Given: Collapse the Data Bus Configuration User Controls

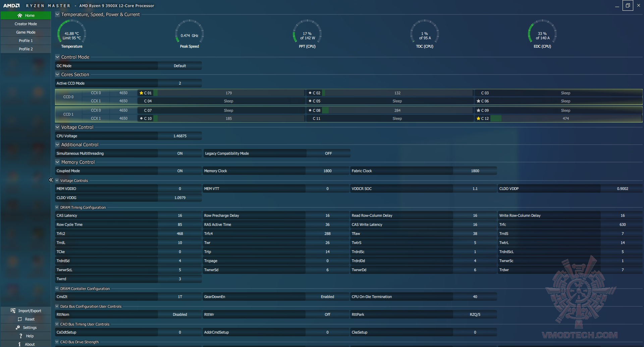Looking at the screenshot, I should (57, 306).
